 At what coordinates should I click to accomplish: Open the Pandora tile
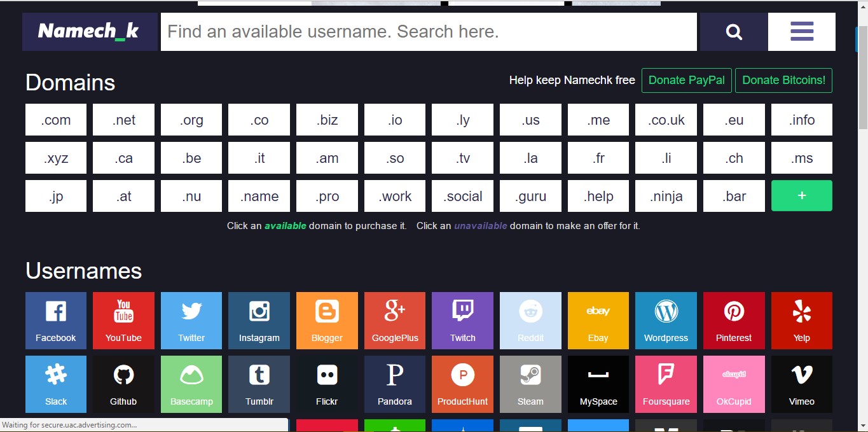point(395,384)
